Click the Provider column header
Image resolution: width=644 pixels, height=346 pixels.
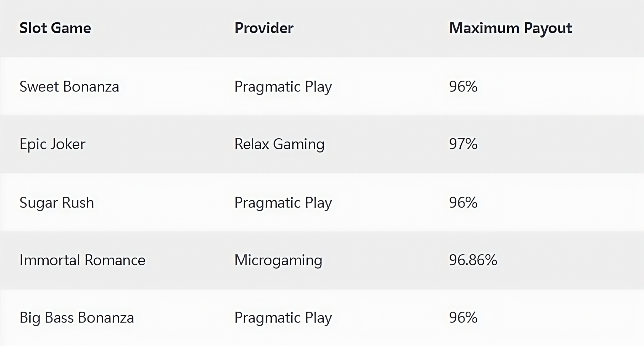[264, 28]
